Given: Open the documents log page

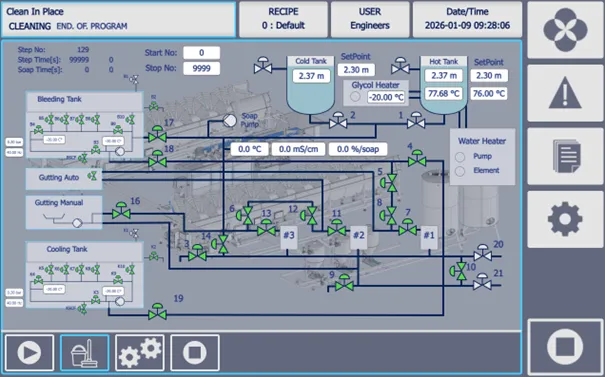Looking at the screenshot, I should (565, 156).
